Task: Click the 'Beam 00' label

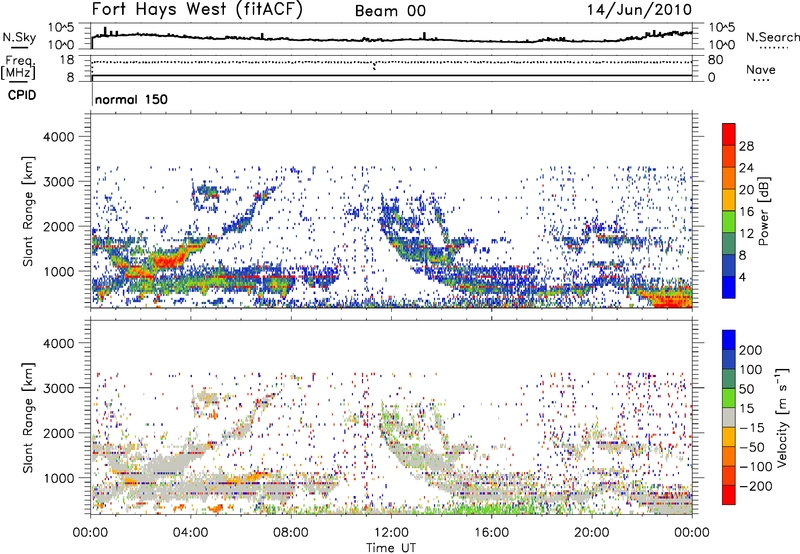Action: [x=390, y=11]
